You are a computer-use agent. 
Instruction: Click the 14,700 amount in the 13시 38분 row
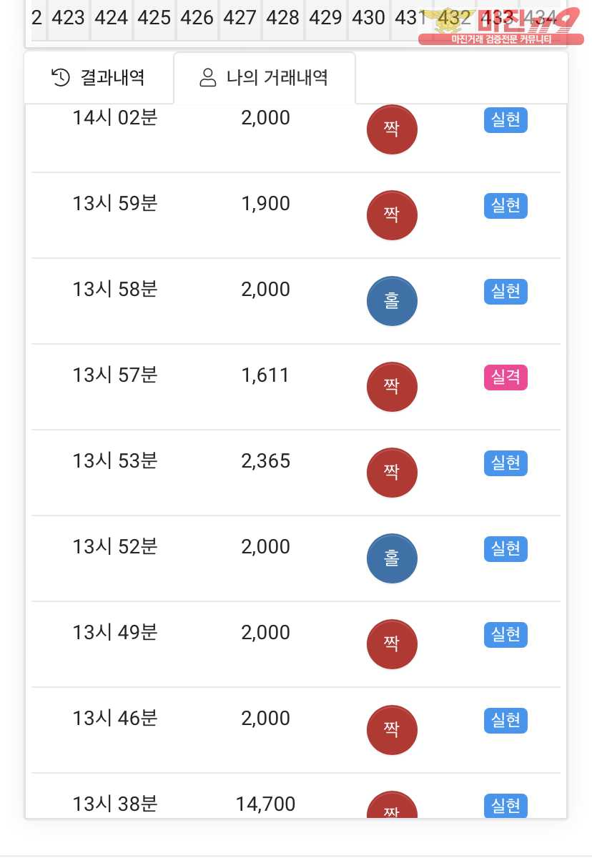click(265, 804)
